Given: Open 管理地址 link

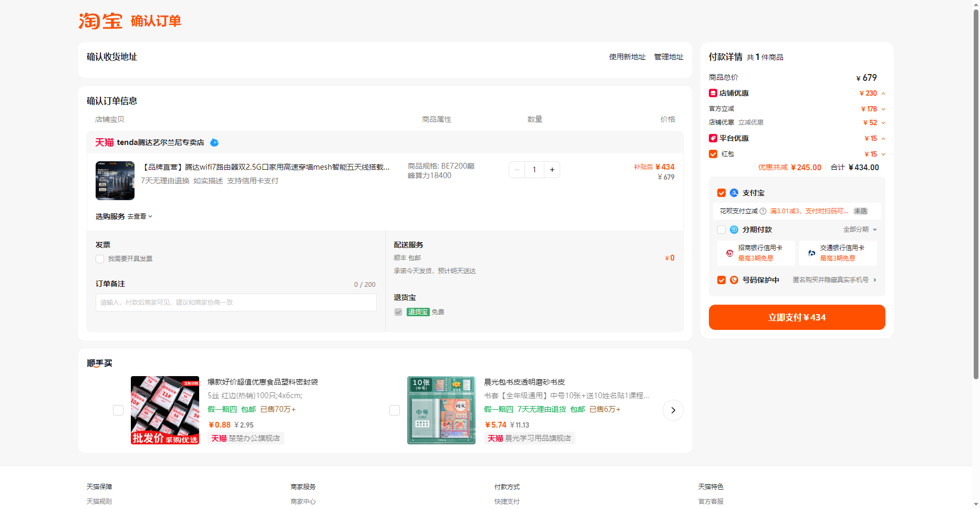Looking at the screenshot, I should coord(669,57).
